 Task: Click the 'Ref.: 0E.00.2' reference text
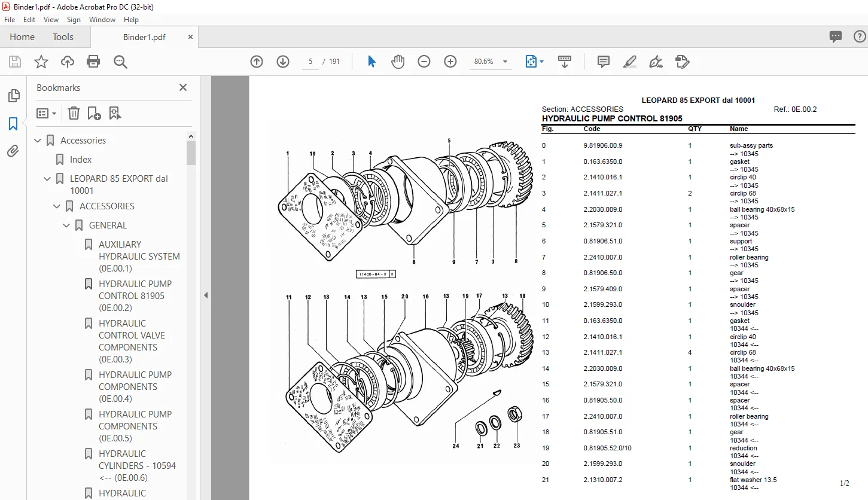click(795, 109)
